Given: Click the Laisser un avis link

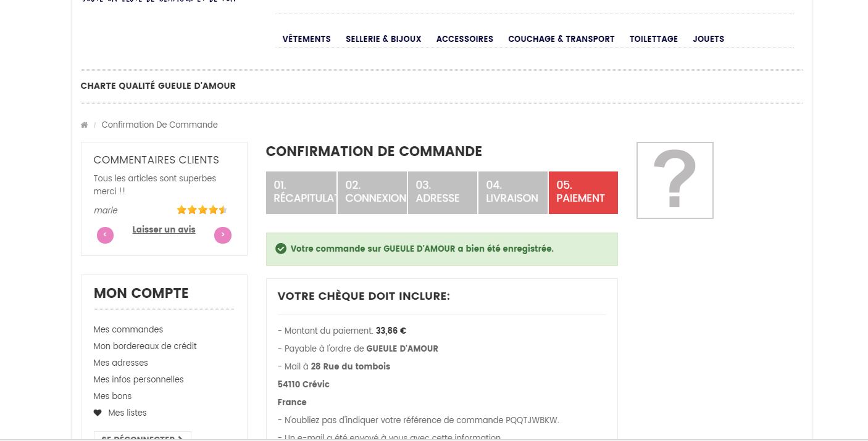Looking at the screenshot, I should point(164,229).
